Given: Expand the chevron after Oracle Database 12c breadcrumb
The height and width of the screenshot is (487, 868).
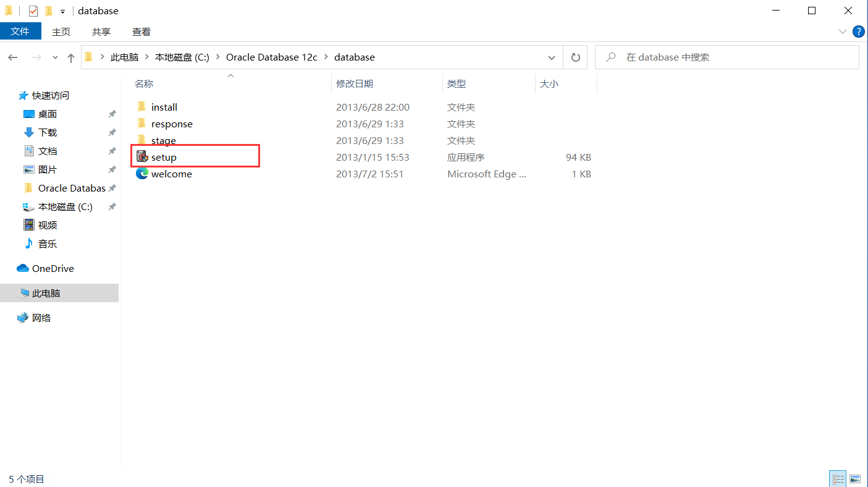Looking at the screenshot, I should pyautogui.click(x=326, y=57).
